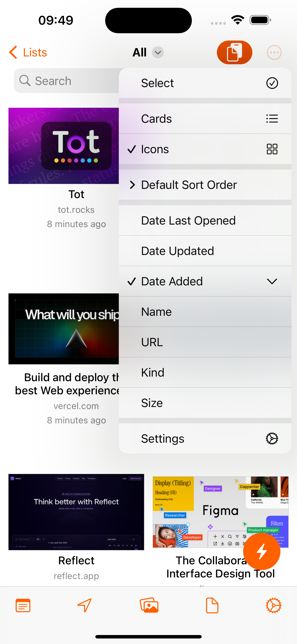Screen dimensions: 297x644
Task: Tap the Reflect title
Action: [x=76, y=560]
